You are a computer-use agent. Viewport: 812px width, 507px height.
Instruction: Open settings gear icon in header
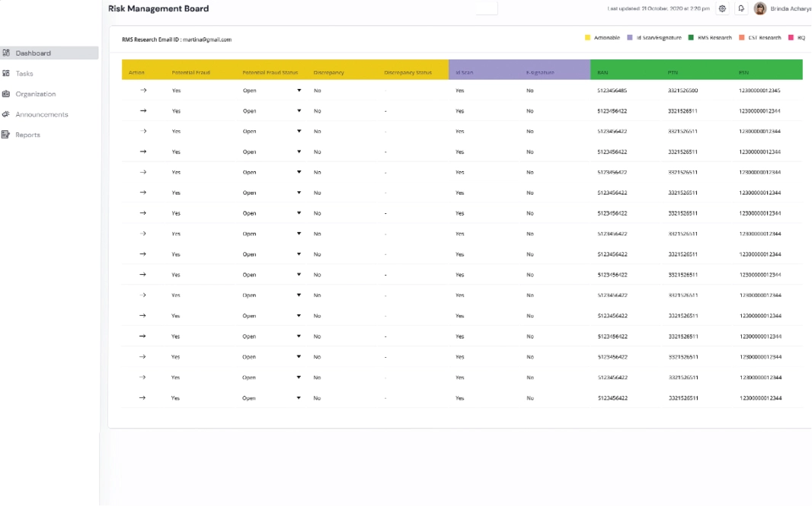tap(722, 8)
